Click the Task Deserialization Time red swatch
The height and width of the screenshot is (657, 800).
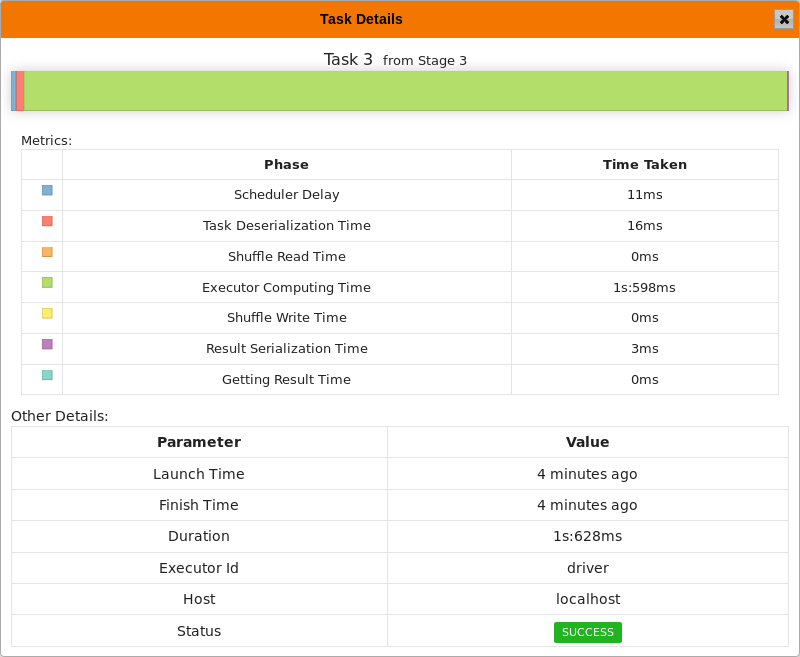(47, 221)
